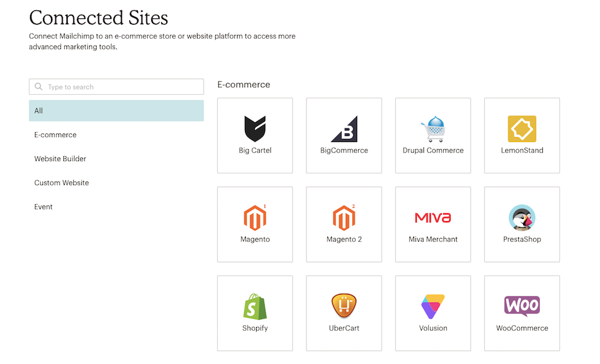Click the WooCommerce text label
This screenshot has width=600, height=364.
coord(522,328)
